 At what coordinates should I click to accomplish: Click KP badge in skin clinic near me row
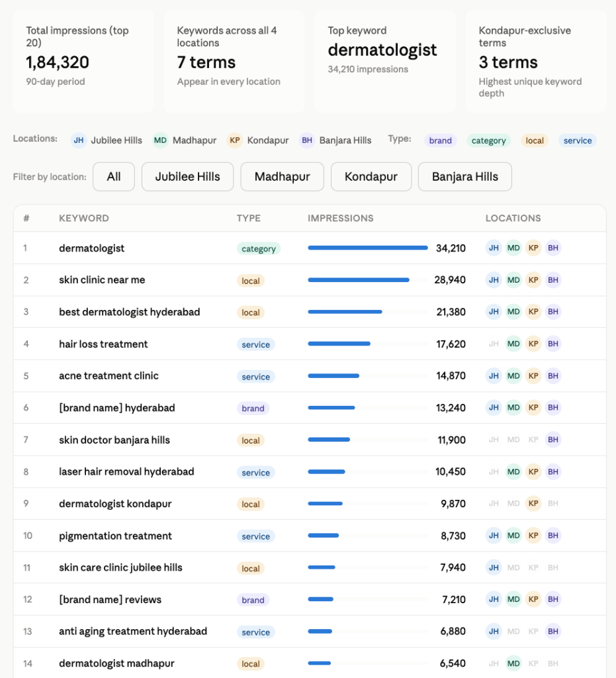[x=533, y=280]
